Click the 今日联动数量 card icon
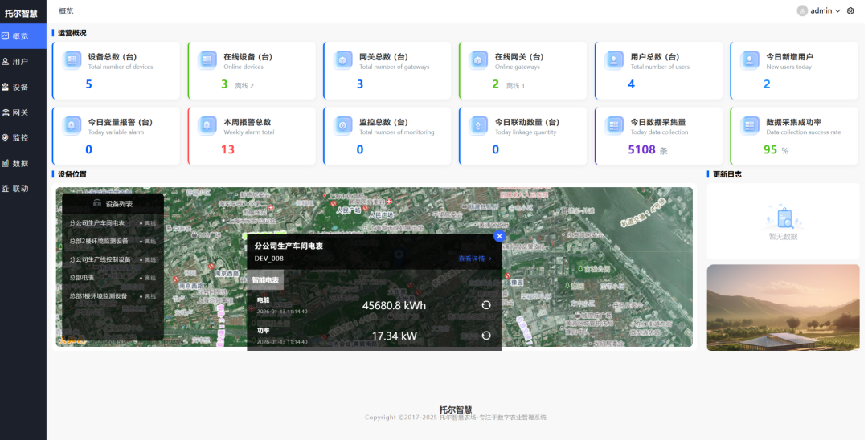The image size is (868, 440). click(478, 125)
